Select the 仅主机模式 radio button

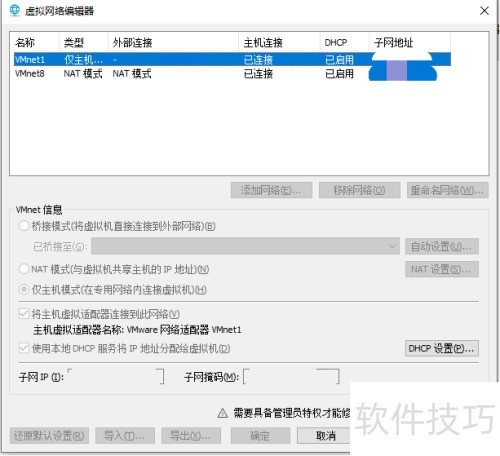[24, 289]
